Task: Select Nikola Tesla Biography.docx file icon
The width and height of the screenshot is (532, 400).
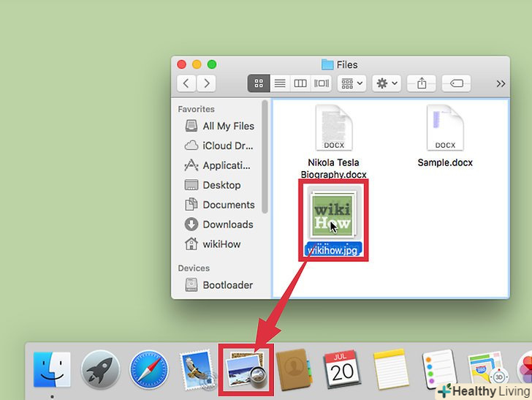Action: pyautogui.click(x=334, y=128)
